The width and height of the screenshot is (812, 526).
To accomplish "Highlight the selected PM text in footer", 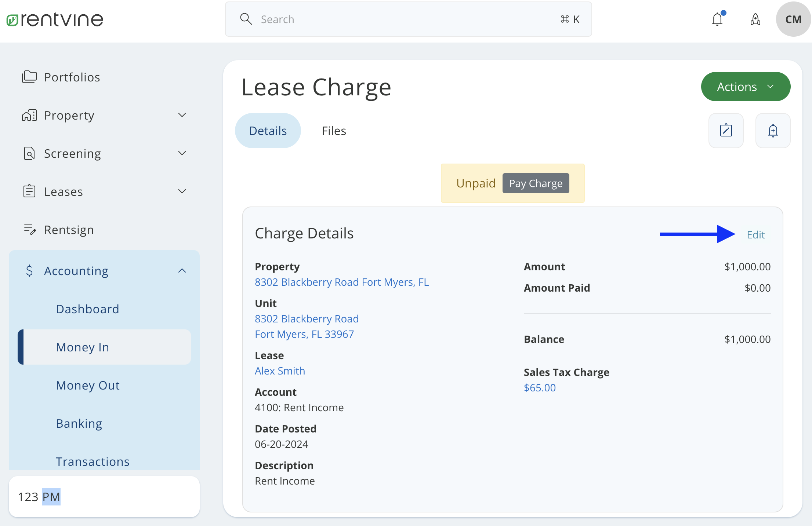I will (51, 497).
